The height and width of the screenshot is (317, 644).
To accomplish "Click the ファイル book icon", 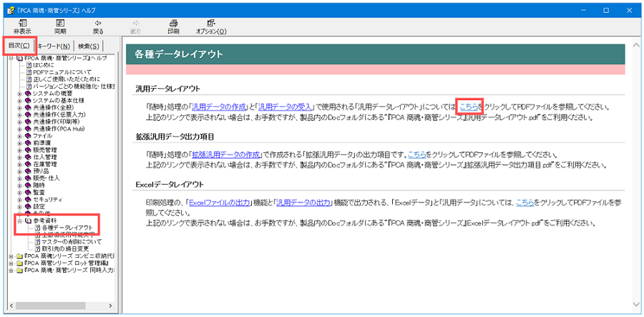I will (28, 135).
